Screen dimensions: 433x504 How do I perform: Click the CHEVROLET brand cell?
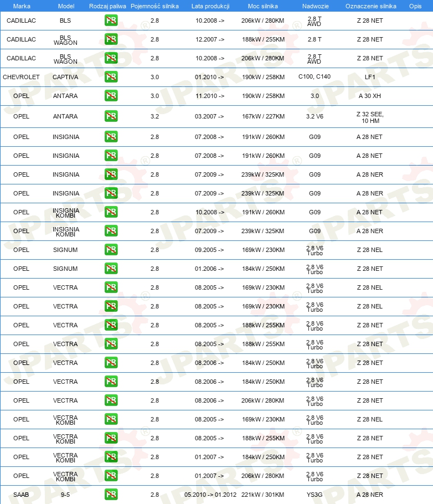click(x=21, y=77)
